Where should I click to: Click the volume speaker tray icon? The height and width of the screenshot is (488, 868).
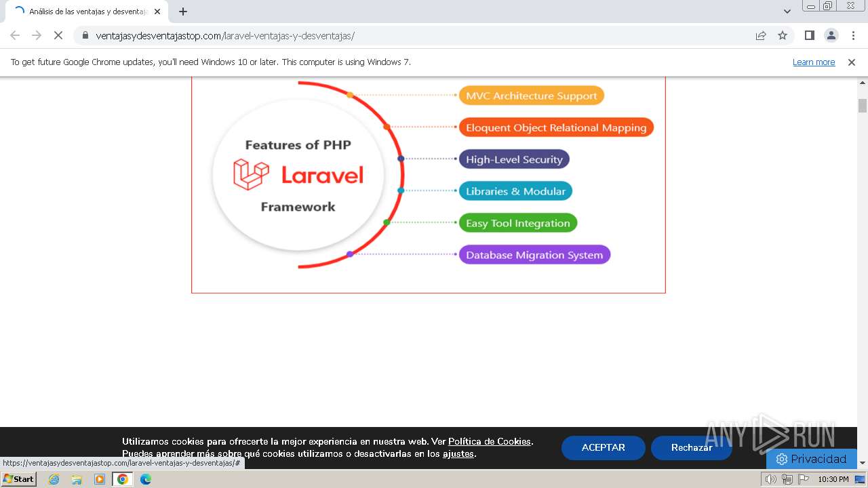(x=771, y=479)
